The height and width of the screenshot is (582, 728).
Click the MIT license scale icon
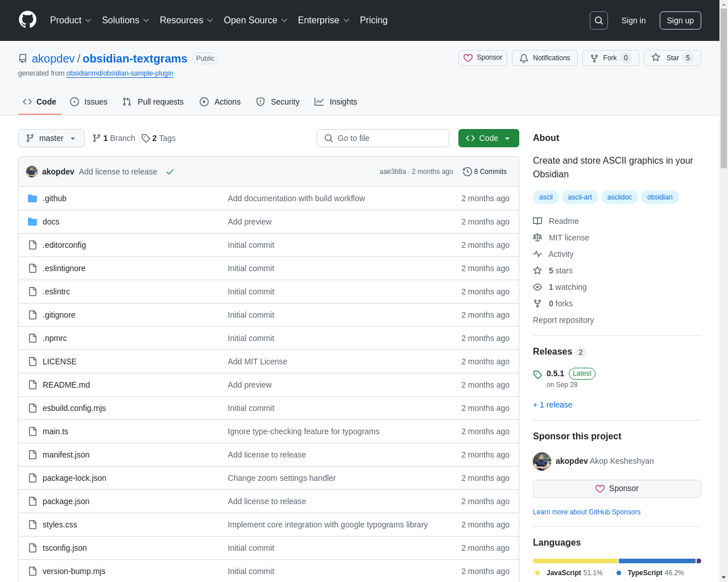[x=537, y=238]
